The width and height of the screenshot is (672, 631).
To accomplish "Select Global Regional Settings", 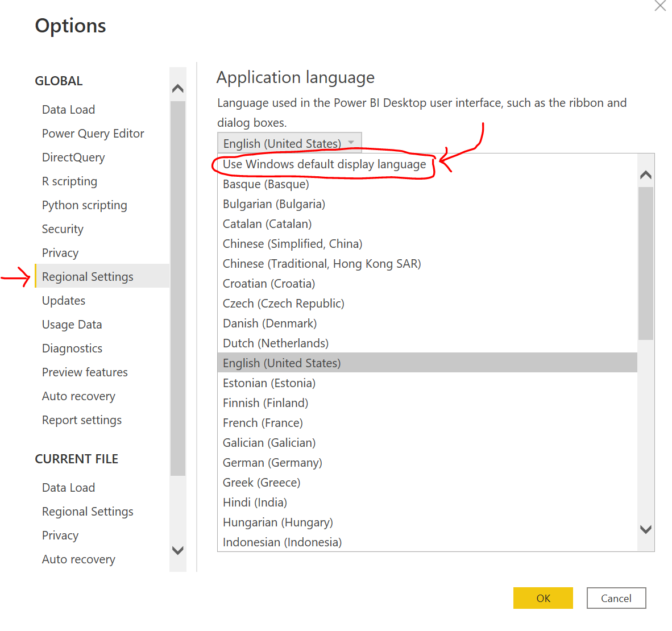I will (102, 276).
